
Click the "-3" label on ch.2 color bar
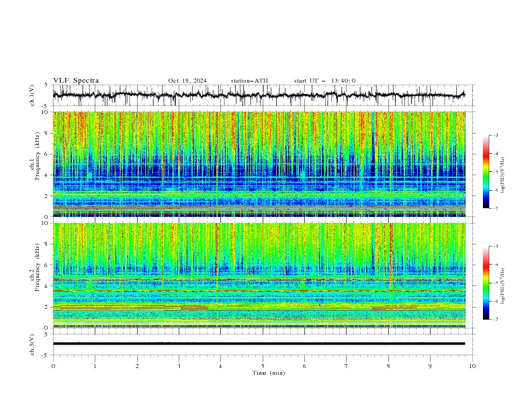point(496,246)
